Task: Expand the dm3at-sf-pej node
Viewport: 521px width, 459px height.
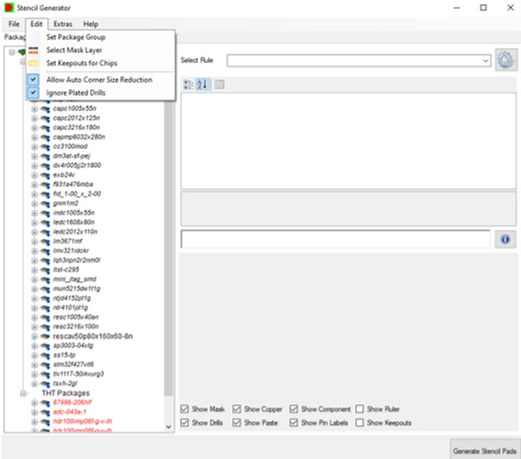Action: (34, 156)
